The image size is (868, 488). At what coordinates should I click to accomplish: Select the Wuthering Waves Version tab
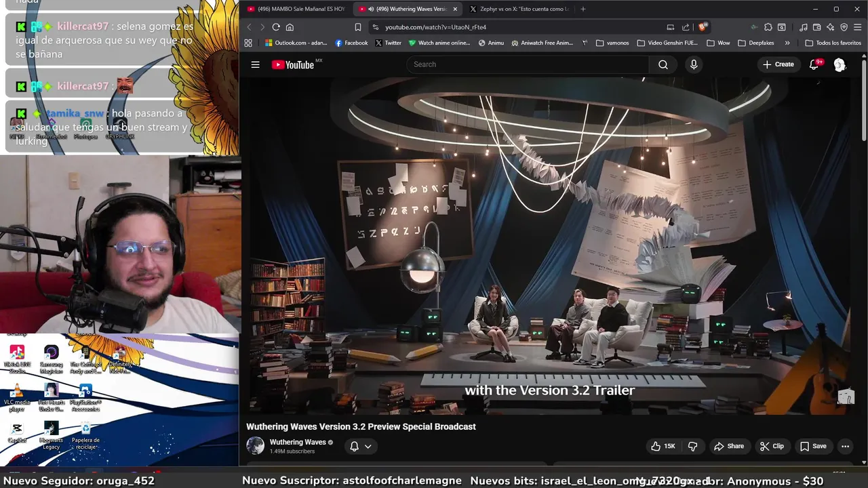[407, 9]
